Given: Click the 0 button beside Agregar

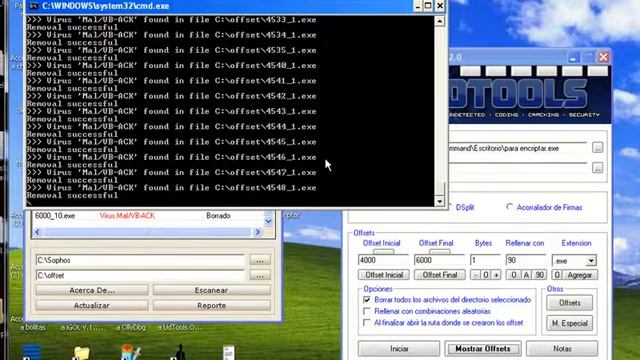Looking at the screenshot, I should point(557,275).
